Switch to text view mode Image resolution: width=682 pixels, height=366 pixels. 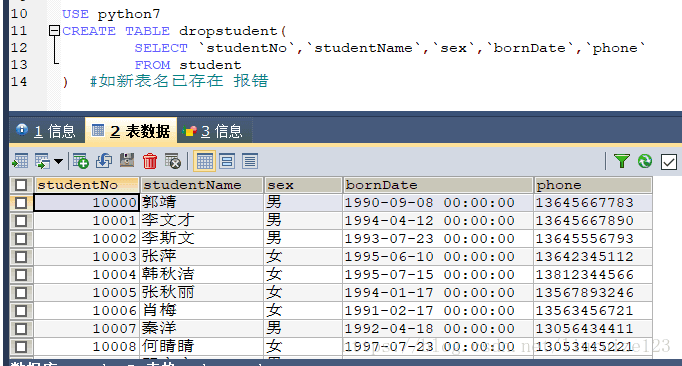(250, 161)
